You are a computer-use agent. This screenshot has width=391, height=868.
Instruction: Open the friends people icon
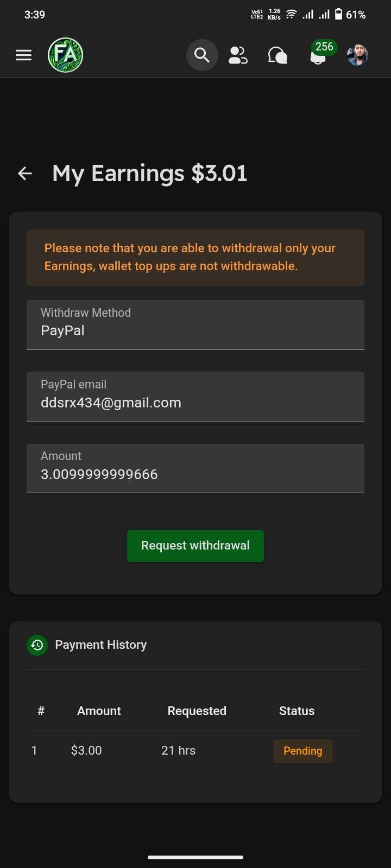coord(238,55)
